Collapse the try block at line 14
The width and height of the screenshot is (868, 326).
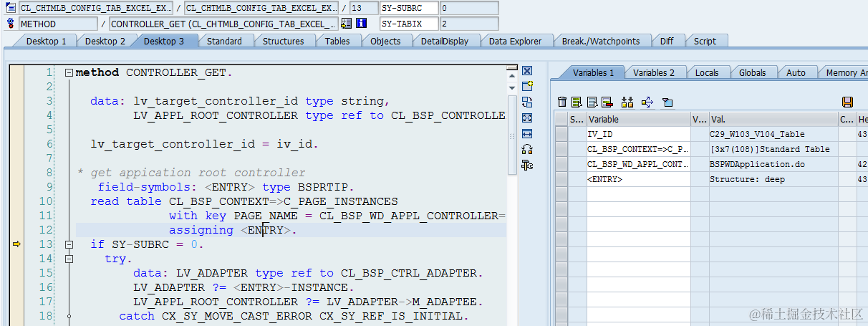point(69,259)
